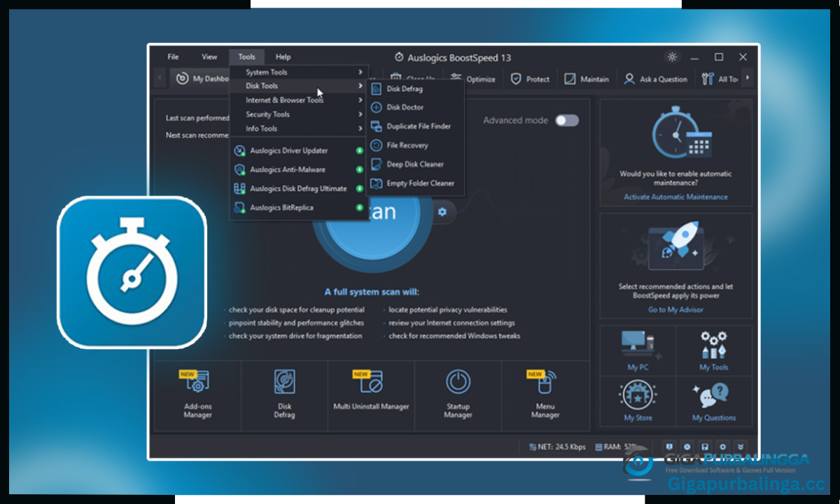Open the Add-ons Manager tile

point(198,395)
